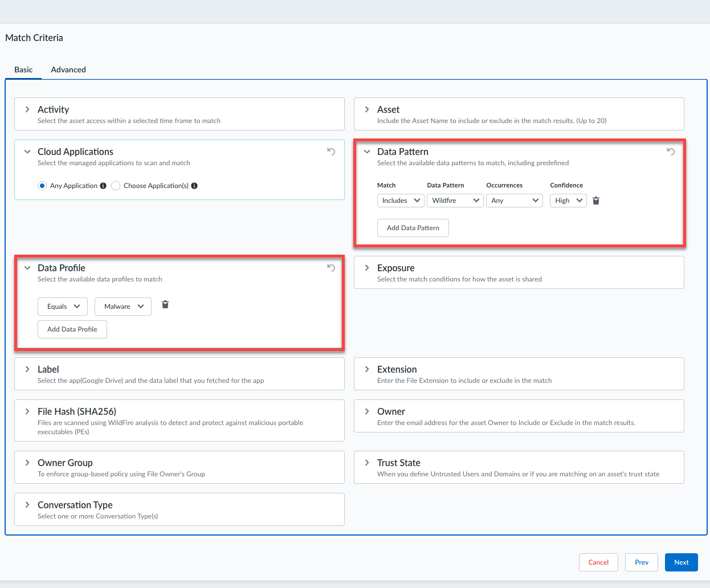The height and width of the screenshot is (588, 710).
Task: Open the Wildfire data pattern dropdown
Action: point(455,201)
